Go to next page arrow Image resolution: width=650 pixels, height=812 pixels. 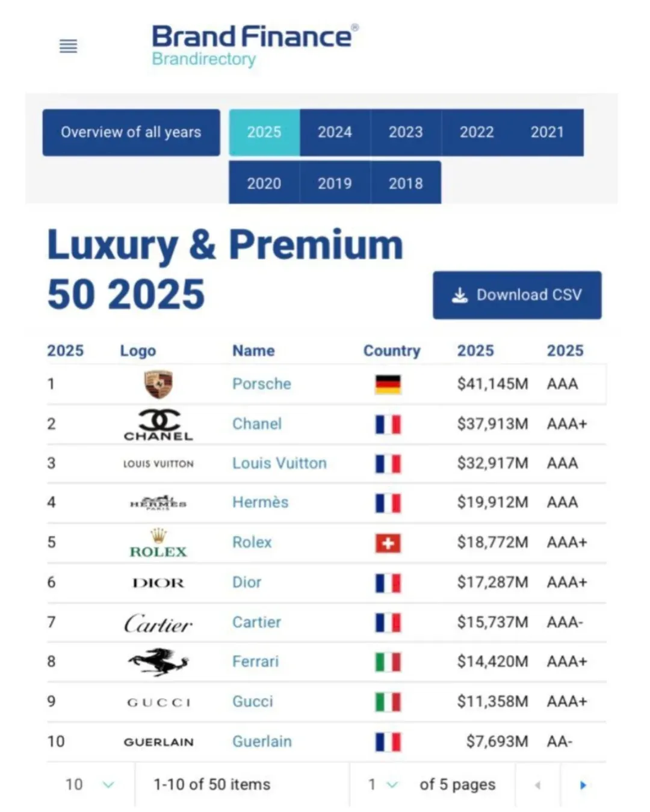[x=583, y=785]
